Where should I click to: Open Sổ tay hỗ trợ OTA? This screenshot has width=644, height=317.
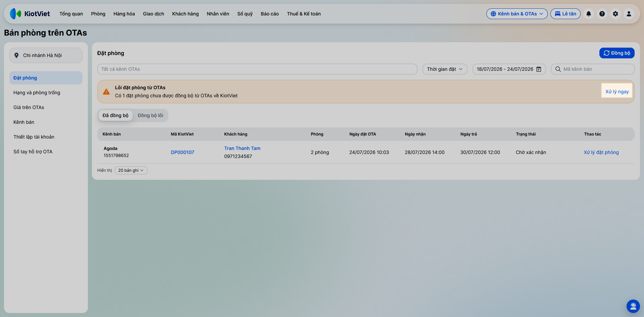click(46, 152)
